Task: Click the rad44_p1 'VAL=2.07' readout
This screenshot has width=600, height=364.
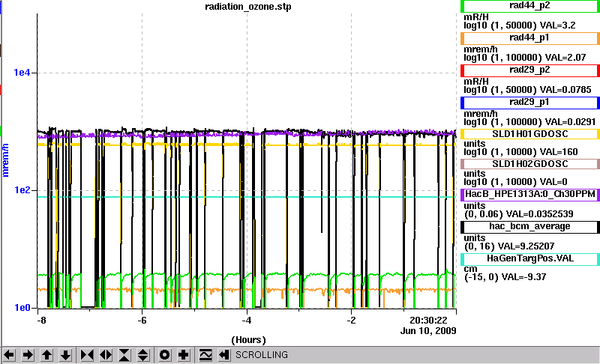Action: click(565, 58)
